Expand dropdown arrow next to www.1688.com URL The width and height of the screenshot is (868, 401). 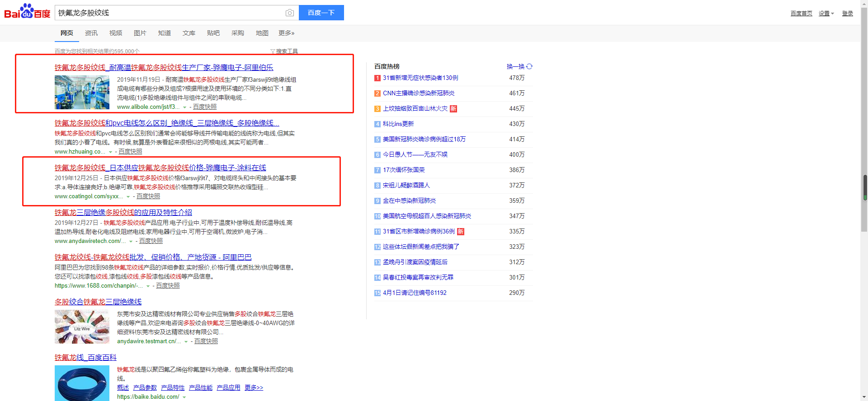[148, 286]
